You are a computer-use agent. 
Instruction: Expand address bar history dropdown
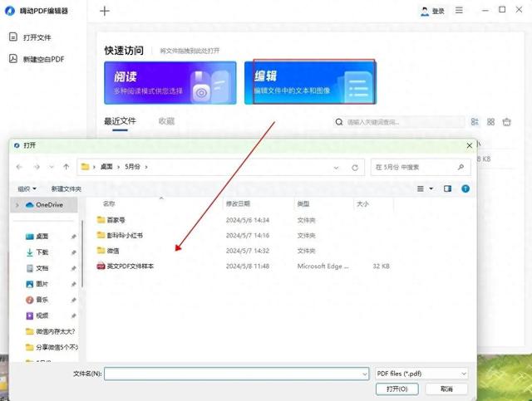coord(336,168)
